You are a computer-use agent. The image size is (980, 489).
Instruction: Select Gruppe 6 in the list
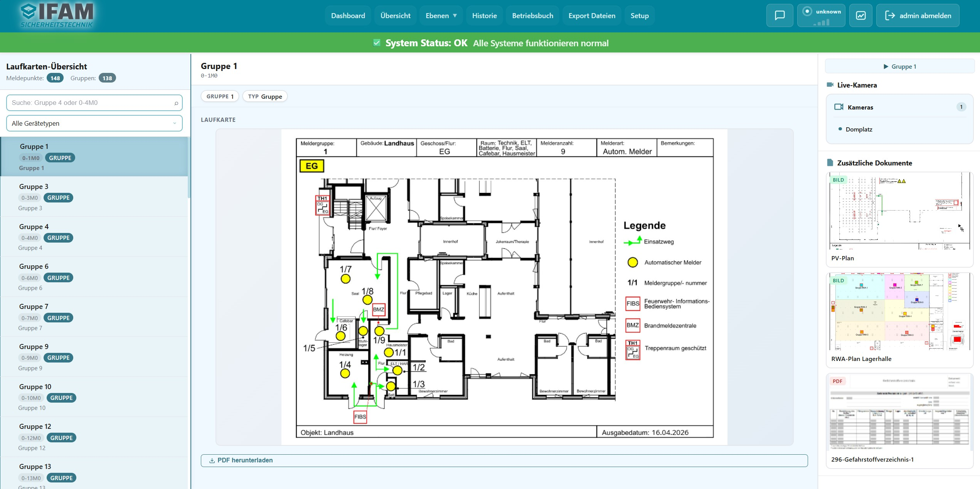[x=94, y=277]
